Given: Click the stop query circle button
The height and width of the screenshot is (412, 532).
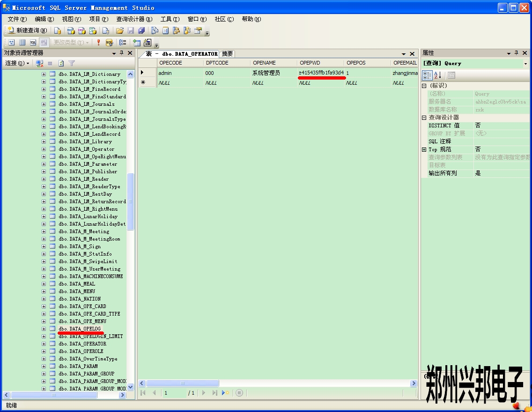Looking at the screenshot, I should click(x=239, y=393).
